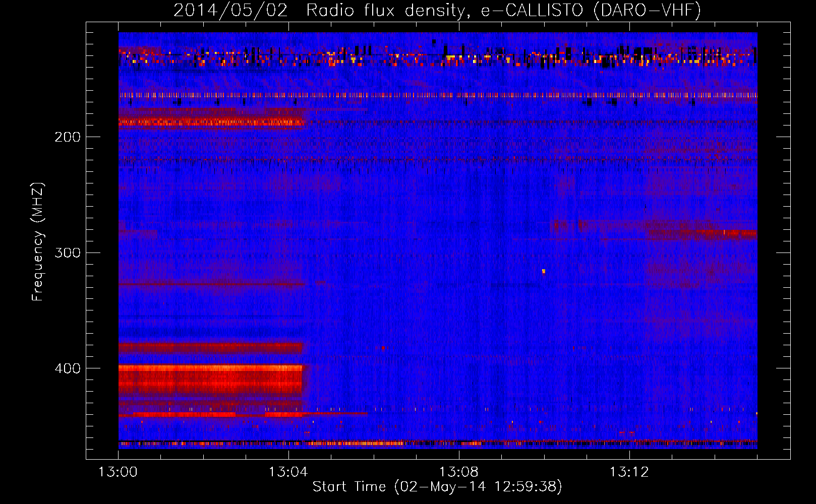The height and width of the screenshot is (504, 816).
Task: Click the 13:00 time tick label
Action: click(x=118, y=472)
